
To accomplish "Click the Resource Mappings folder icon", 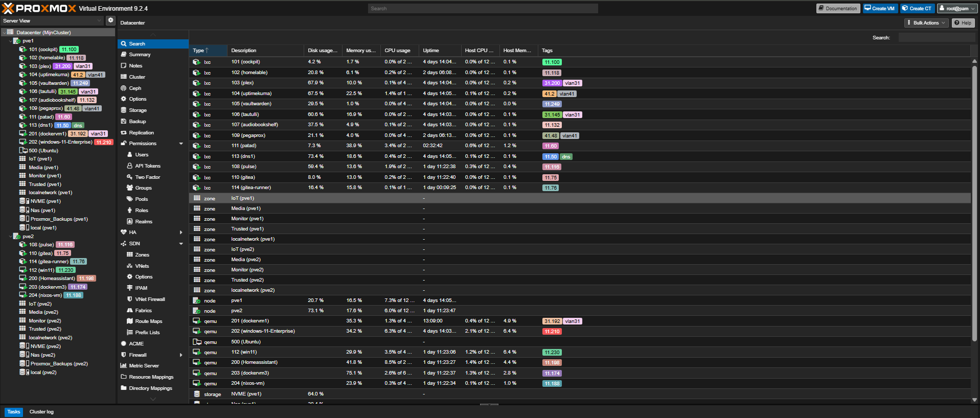I will coord(124,377).
